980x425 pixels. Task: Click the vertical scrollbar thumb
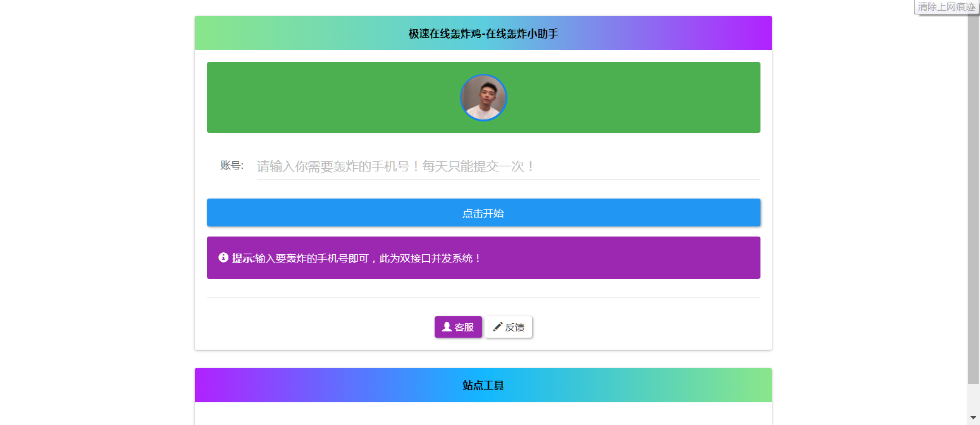click(973, 202)
